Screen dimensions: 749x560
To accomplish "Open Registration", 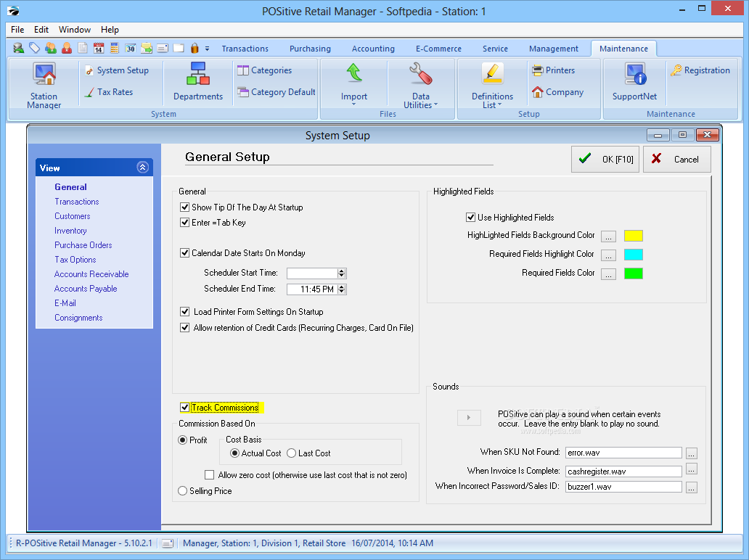I will click(700, 70).
